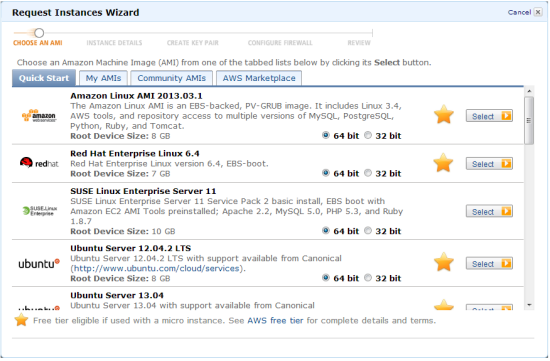Open the Community AMIs tab
The height and width of the screenshot is (361, 550).
pyautogui.click(x=172, y=78)
